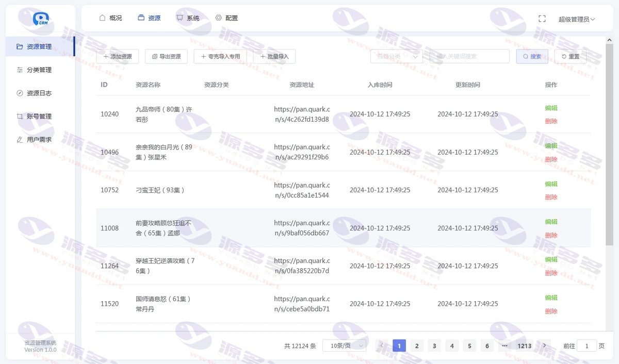Go to page 3
This screenshot has height=364, width=619.
(x=434, y=345)
